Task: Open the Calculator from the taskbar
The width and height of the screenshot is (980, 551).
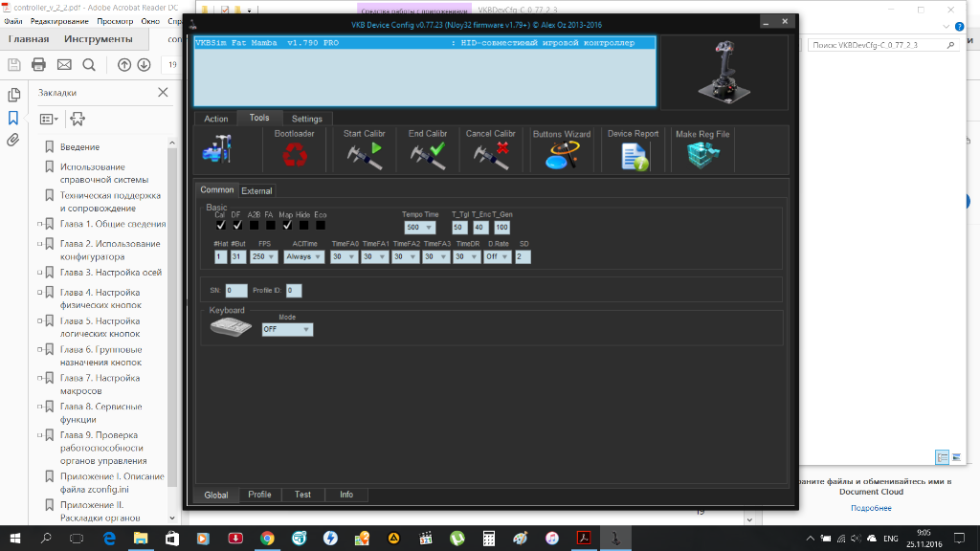Action: click(489, 539)
